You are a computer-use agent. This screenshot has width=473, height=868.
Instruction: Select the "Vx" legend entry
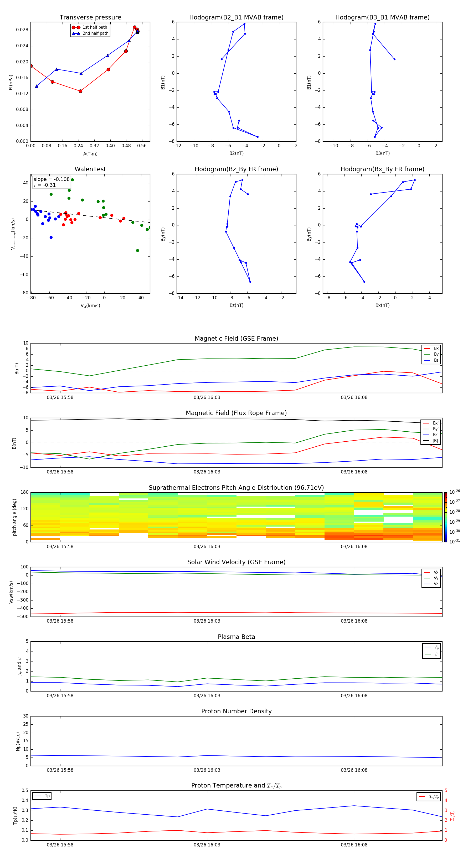(431, 572)
